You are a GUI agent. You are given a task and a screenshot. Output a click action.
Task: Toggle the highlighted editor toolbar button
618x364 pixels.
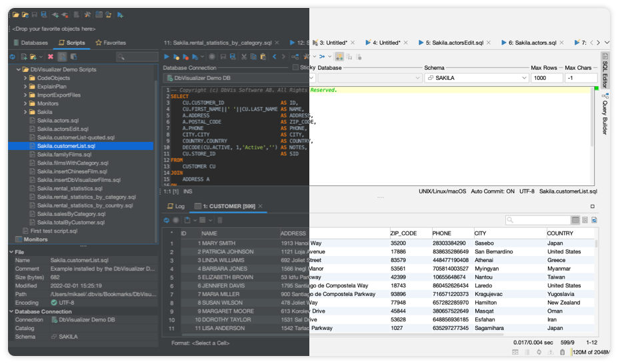click(x=339, y=57)
